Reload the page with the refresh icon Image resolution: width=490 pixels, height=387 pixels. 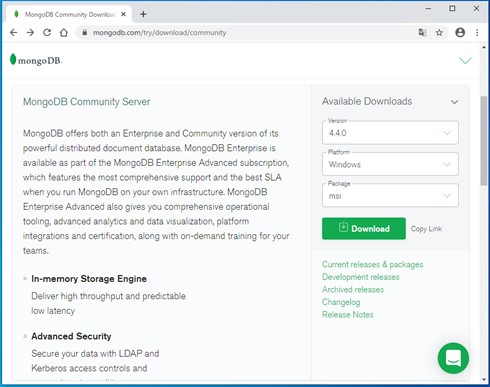tap(47, 33)
